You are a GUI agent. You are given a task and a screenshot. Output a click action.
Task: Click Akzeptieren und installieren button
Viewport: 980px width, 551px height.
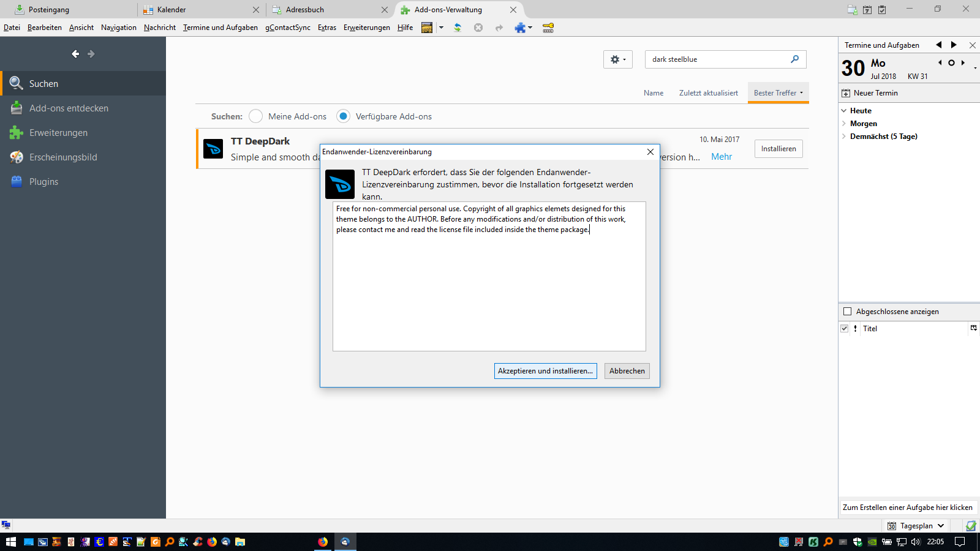[545, 371]
